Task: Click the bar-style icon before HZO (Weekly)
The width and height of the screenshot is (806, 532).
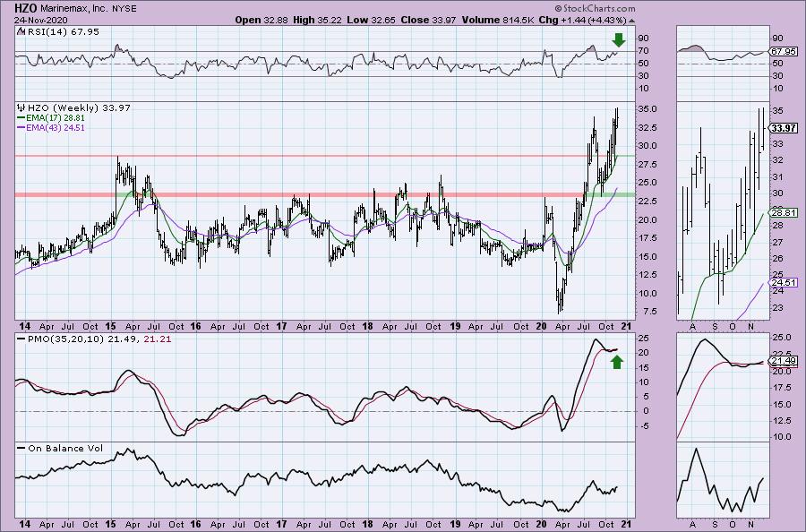Action: click(x=21, y=108)
